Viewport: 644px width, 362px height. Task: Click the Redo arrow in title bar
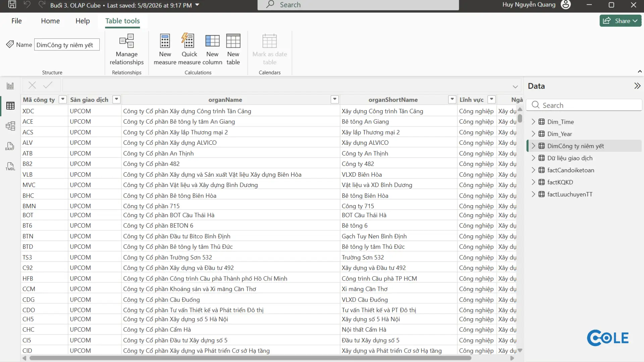tap(42, 5)
